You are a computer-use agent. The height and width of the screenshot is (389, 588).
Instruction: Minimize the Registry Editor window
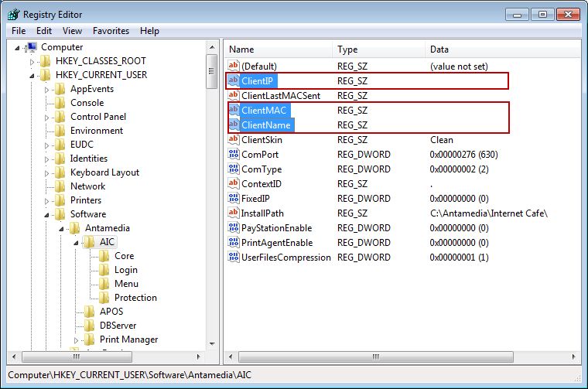[518, 15]
